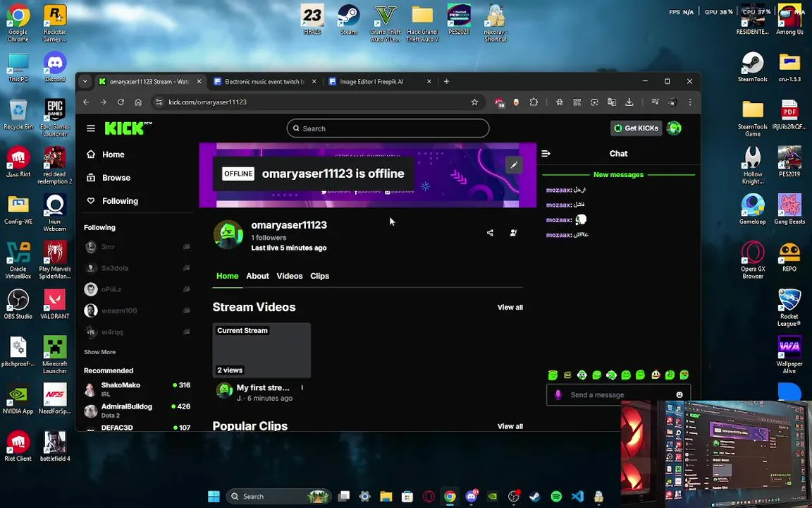Image resolution: width=812 pixels, height=508 pixels.
Task: Open the Chrome three-dot menu
Action: [x=690, y=102]
